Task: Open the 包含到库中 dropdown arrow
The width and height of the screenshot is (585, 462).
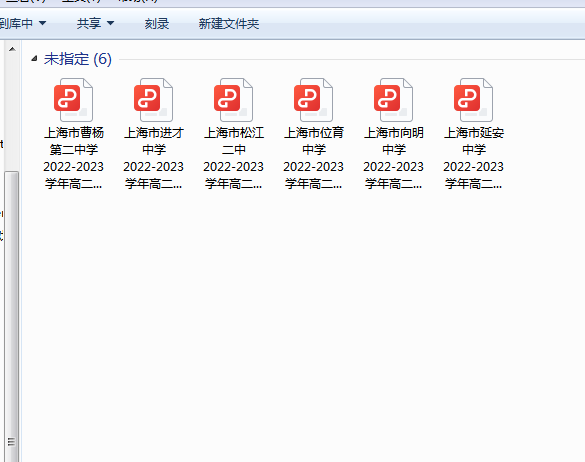Action: (43, 23)
